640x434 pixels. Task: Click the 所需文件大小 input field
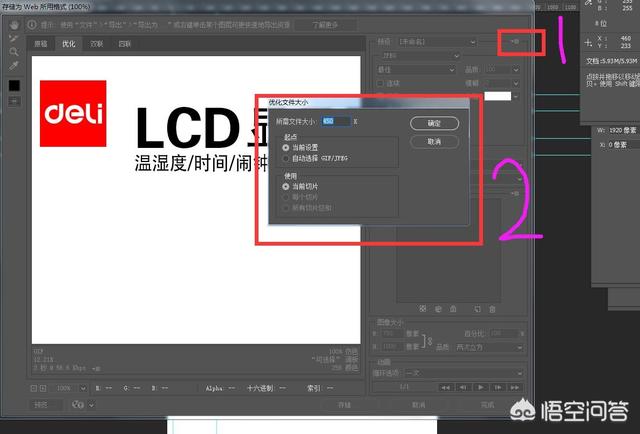pyautogui.click(x=335, y=121)
